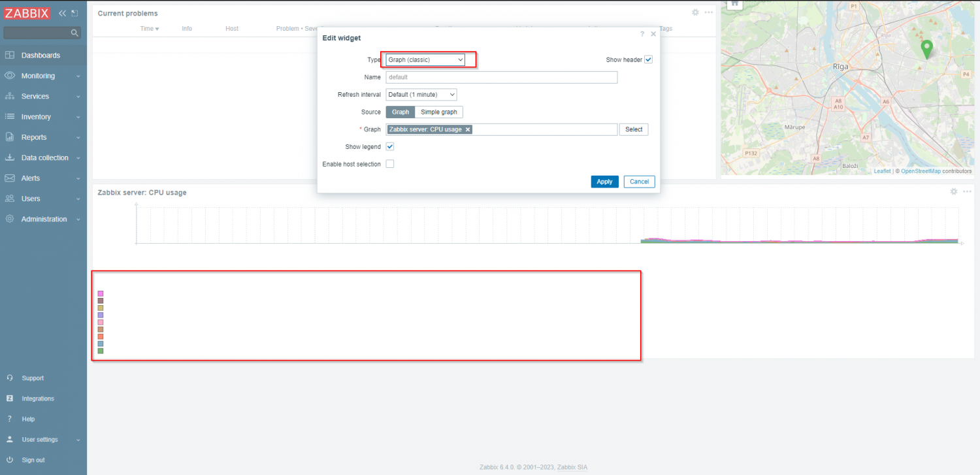Open the Dashboards section in the sidebar

pyautogui.click(x=41, y=55)
